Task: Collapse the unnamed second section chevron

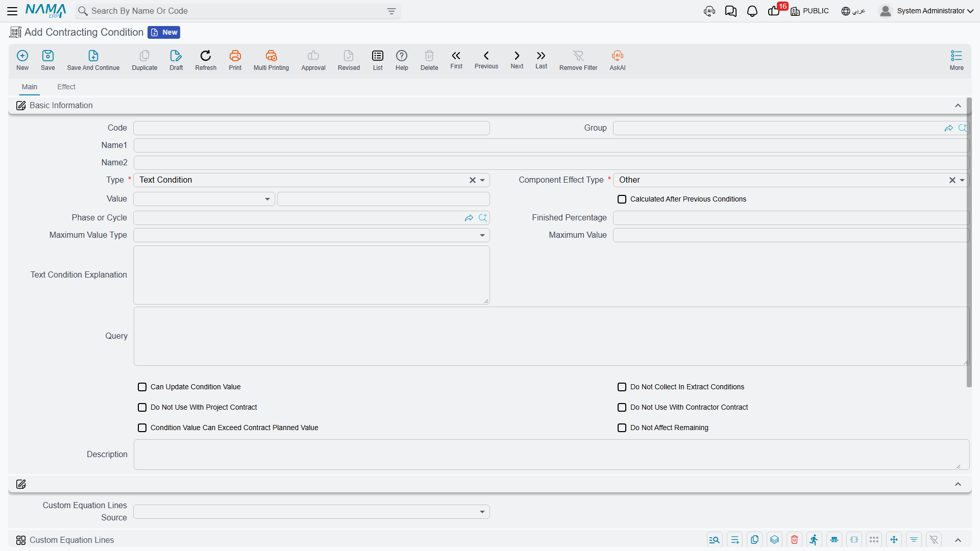Action: (x=958, y=484)
